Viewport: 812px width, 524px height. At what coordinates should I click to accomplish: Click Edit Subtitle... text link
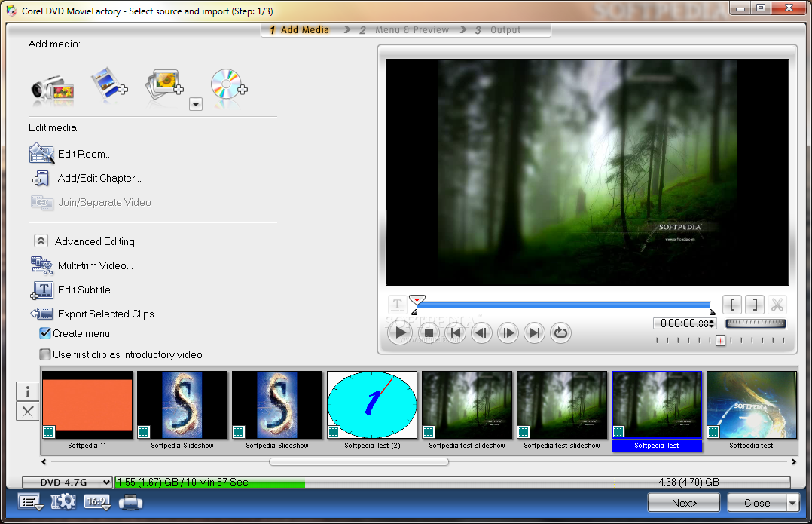pyautogui.click(x=87, y=290)
